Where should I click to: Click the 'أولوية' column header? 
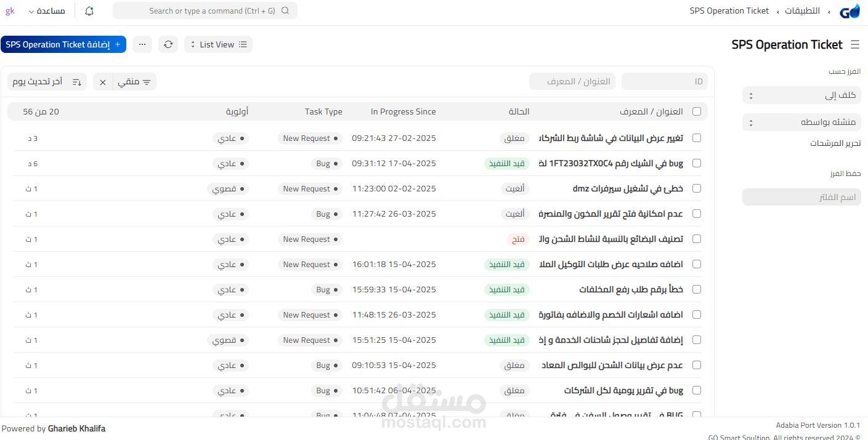pos(237,111)
